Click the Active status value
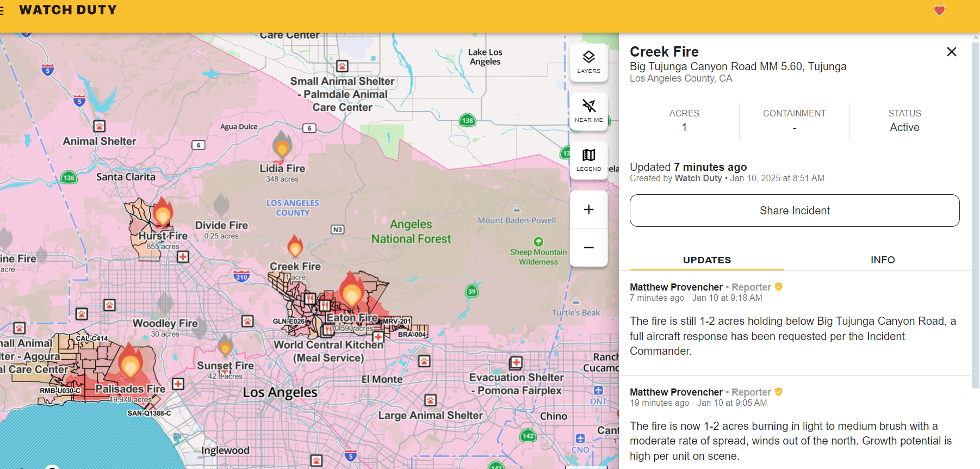 point(904,127)
